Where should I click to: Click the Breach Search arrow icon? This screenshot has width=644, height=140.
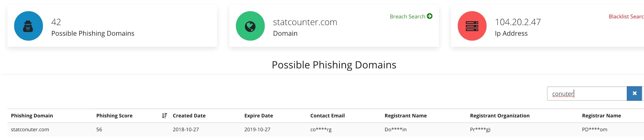pyautogui.click(x=429, y=16)
